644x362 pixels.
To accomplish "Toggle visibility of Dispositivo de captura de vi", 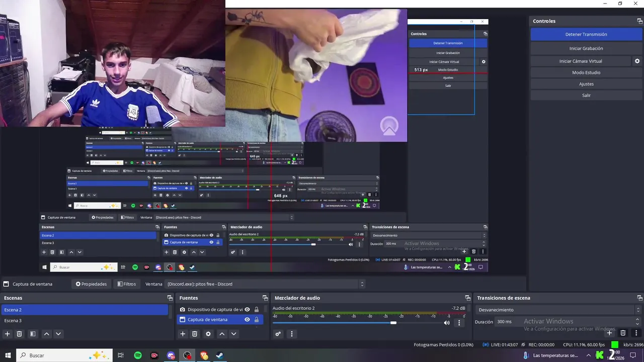I will point(247,310).
